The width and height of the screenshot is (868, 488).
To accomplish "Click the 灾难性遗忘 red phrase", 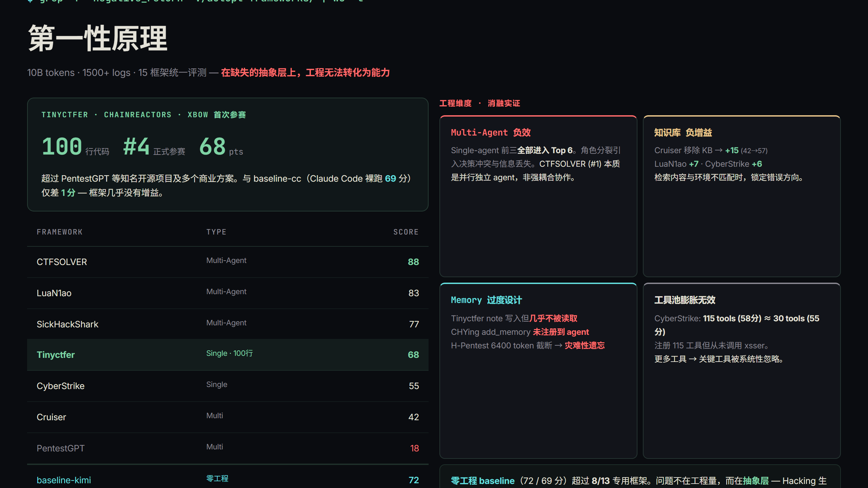I will click(x=585, y=346).
